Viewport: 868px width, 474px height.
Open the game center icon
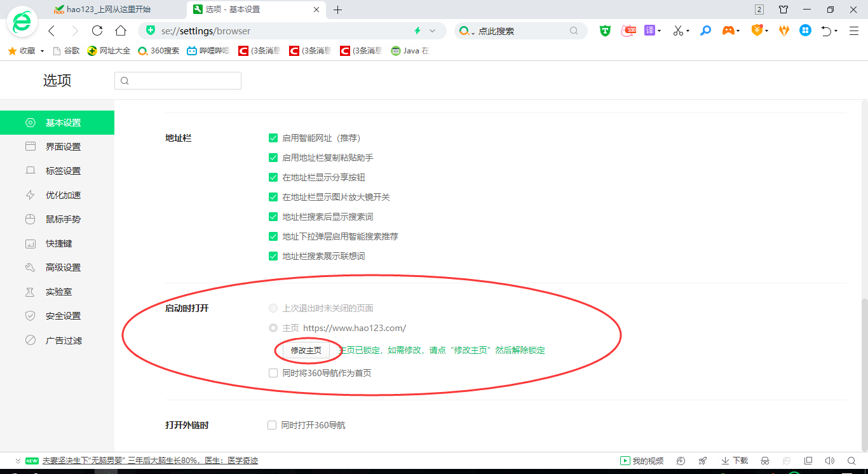point(729,30)
